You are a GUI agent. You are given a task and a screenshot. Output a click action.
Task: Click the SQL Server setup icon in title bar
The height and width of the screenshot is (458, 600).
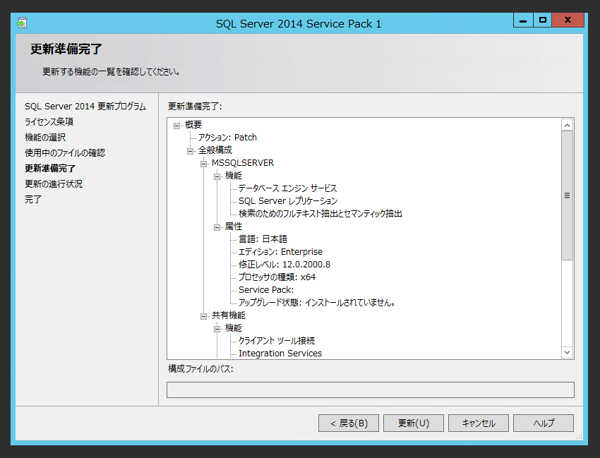click(x=22, y=23)
